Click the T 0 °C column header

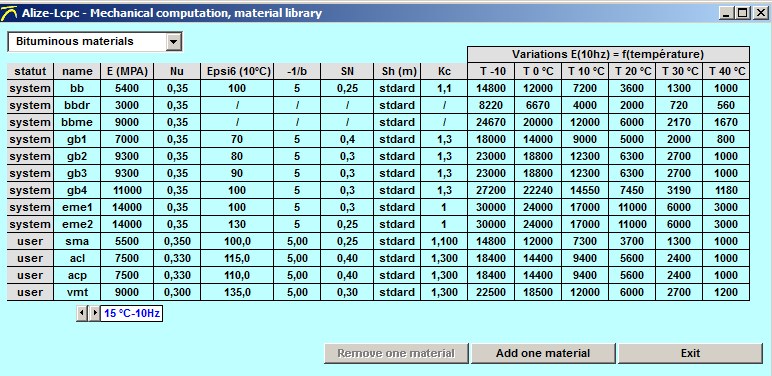(539, 71)
